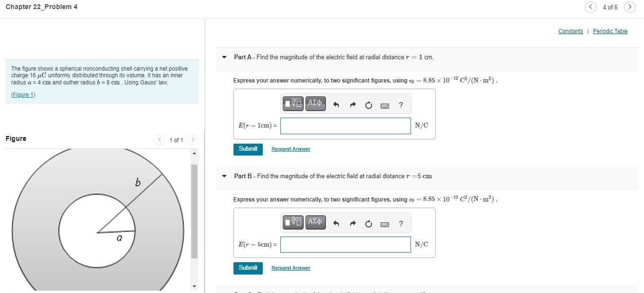Click the undo arrow in Part B toolbar
Viewport: 644px width, 293px height.
click(x=336, y=224)
